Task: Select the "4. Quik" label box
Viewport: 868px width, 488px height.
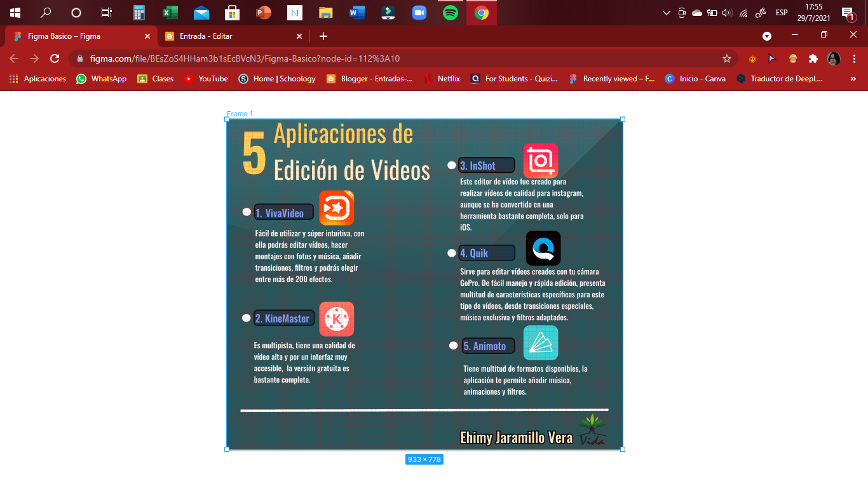Action: coord(487,253)
